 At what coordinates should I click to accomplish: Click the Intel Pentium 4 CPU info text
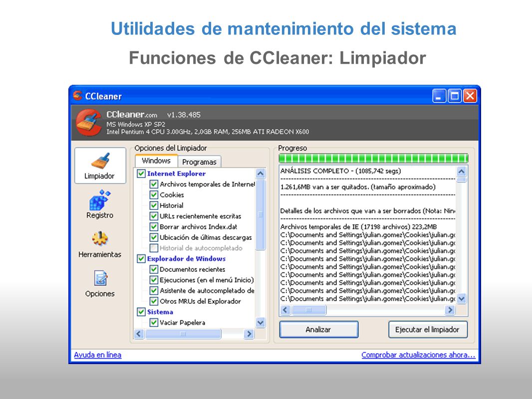click(208, 132)
